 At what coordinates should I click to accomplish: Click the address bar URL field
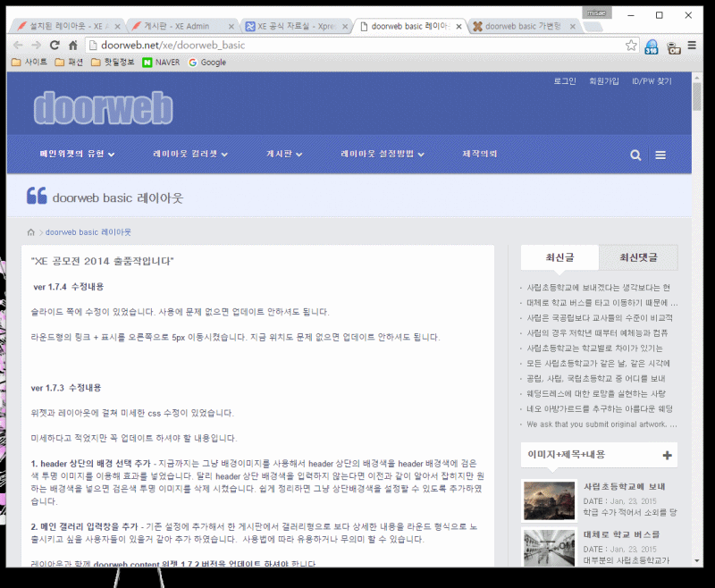tap(357, 45)
